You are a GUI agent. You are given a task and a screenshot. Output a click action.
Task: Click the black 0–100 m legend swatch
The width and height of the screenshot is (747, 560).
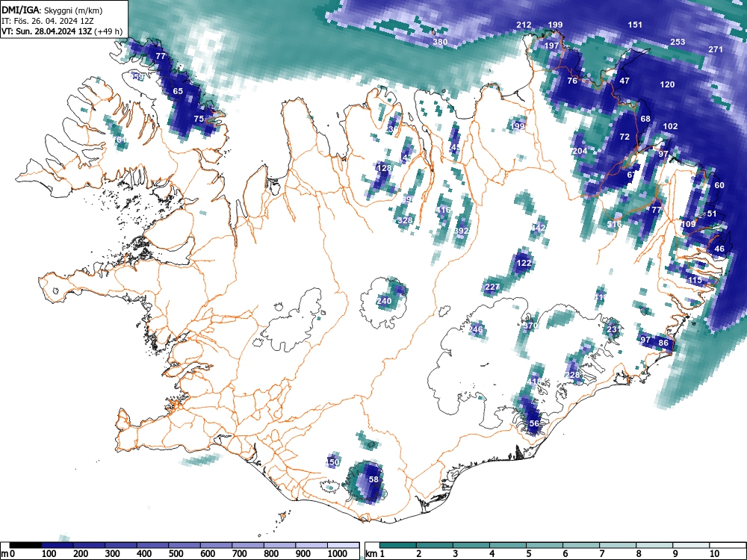click(x=25, y=545)
